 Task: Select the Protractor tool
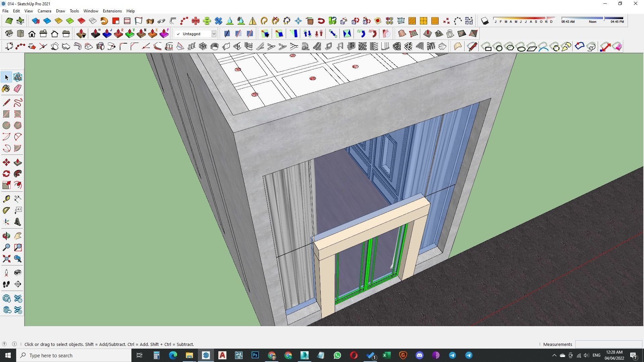point(6,210)
